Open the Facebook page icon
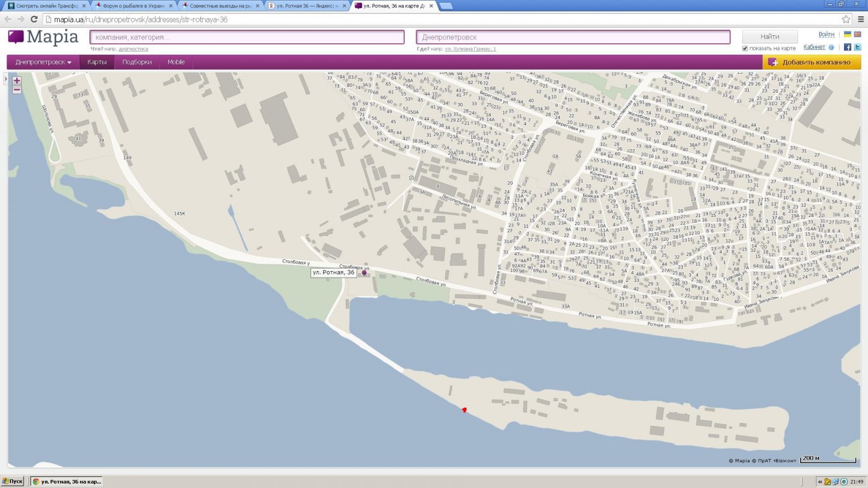The width and height of the screenshot is (868, 488). tap(847, 47)
